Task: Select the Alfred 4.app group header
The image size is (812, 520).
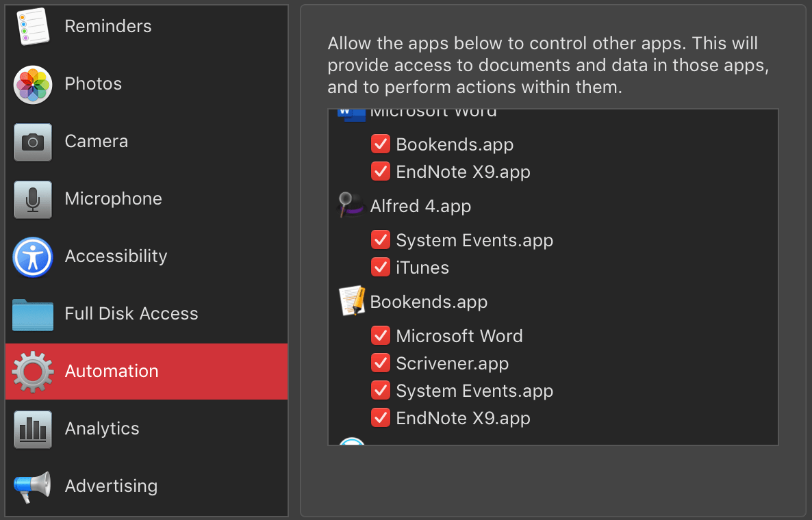Action: pos(420,206)
